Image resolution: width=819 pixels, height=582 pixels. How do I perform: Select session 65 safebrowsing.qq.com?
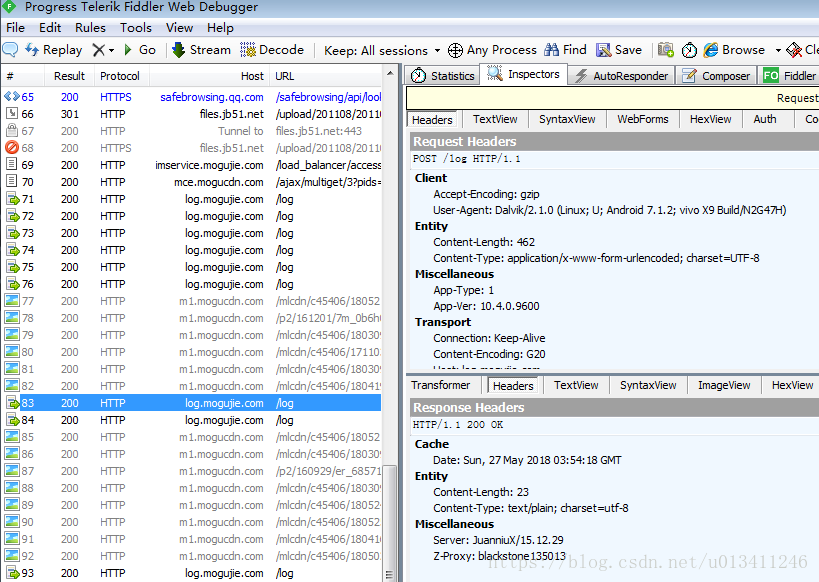tap(192, 97)
